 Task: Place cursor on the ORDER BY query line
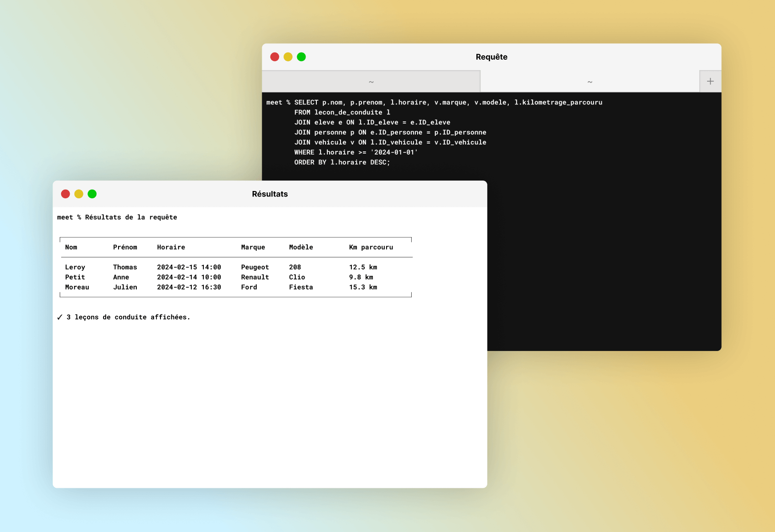342,162
